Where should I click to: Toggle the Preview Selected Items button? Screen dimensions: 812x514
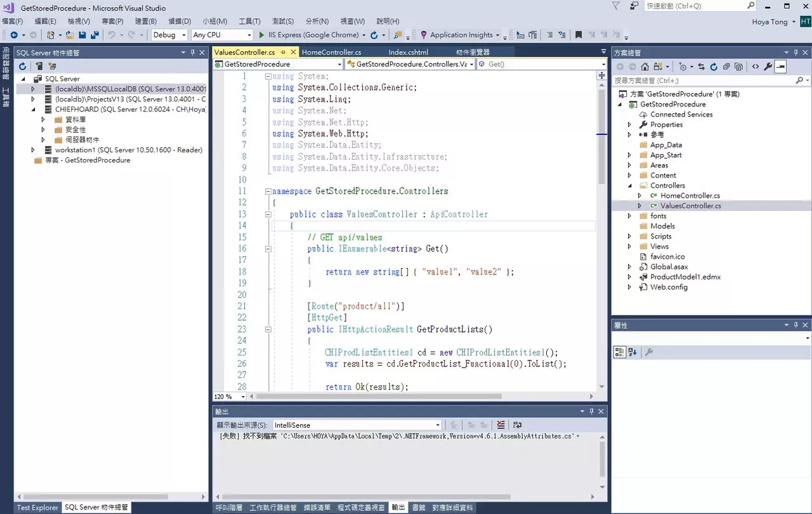(x=780, y=67)
